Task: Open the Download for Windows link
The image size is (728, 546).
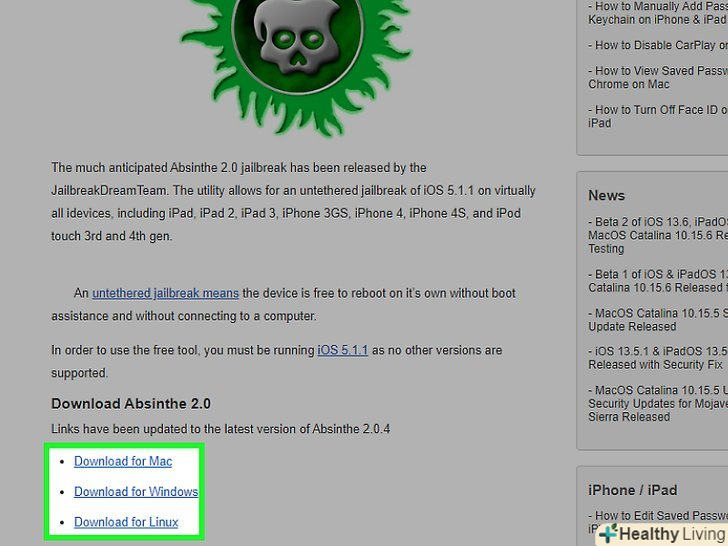Action: pyautogui.click(x=136, y=491)
